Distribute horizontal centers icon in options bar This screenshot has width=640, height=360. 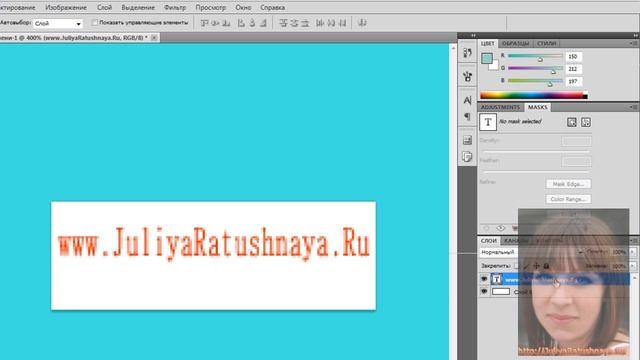point(331,23)
